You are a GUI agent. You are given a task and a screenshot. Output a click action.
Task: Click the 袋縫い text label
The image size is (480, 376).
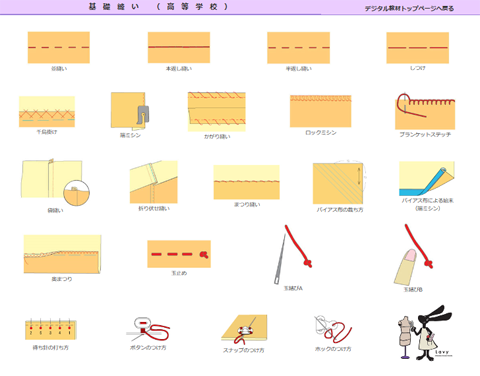tap(55, 211)
